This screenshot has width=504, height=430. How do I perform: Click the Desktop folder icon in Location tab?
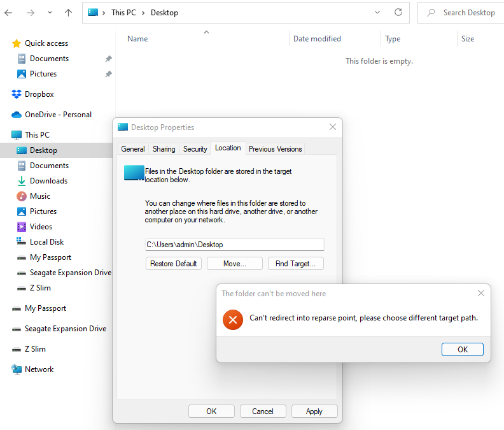134,173
